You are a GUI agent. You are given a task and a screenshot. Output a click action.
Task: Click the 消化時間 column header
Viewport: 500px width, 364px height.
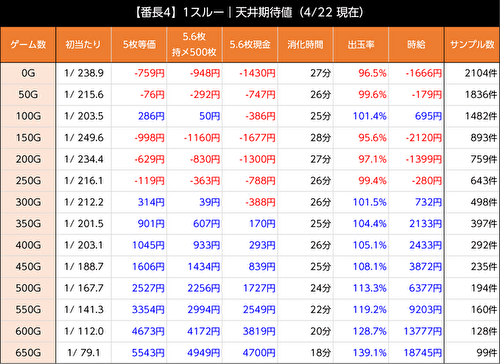[305, 45]
